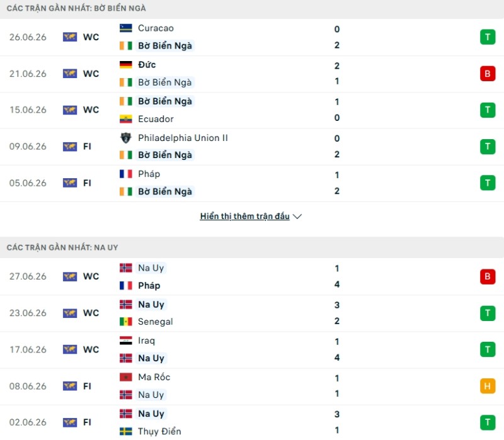Click the Senegal flag icon
The width and height of the screenshot is (504, 440).
(x=125, y=322)
